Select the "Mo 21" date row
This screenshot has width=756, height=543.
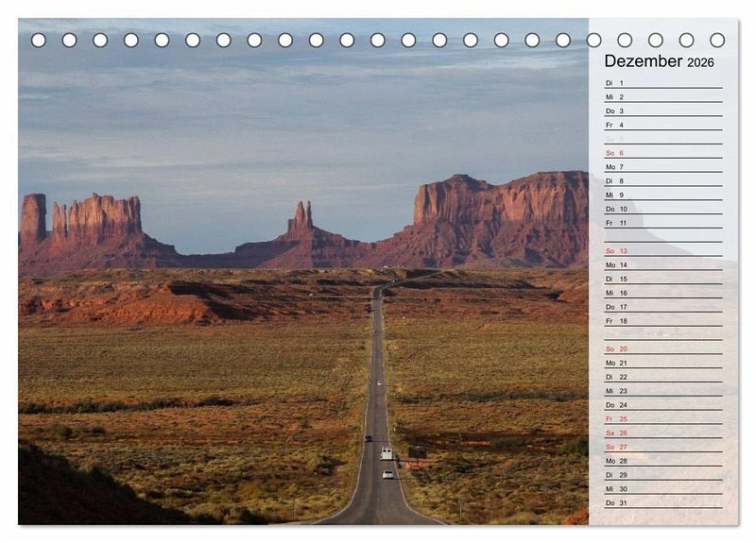pos(663,363)
